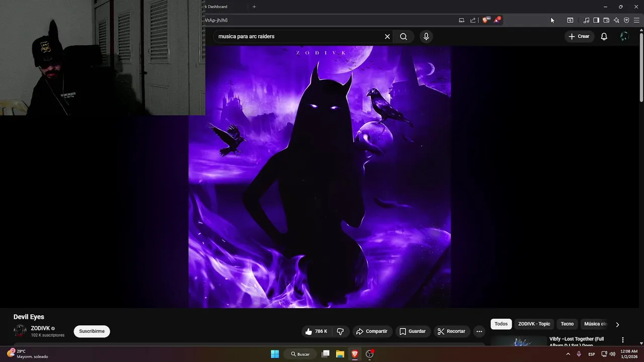Select the Todos filter chip

501,324
